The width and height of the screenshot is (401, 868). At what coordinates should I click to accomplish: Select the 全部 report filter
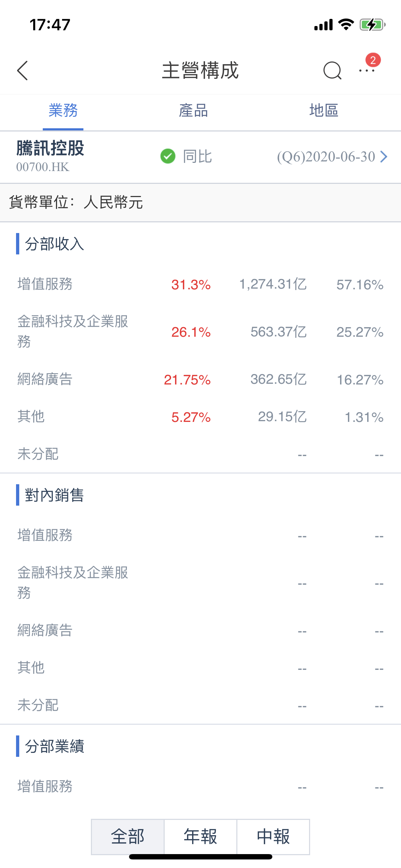click(128, 836)
